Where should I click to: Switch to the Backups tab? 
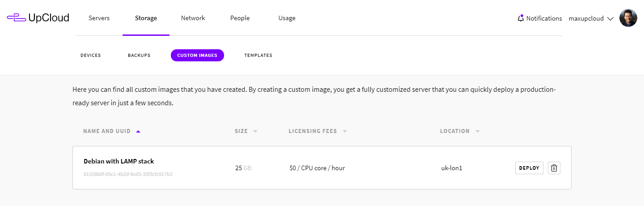pos(139,56)
